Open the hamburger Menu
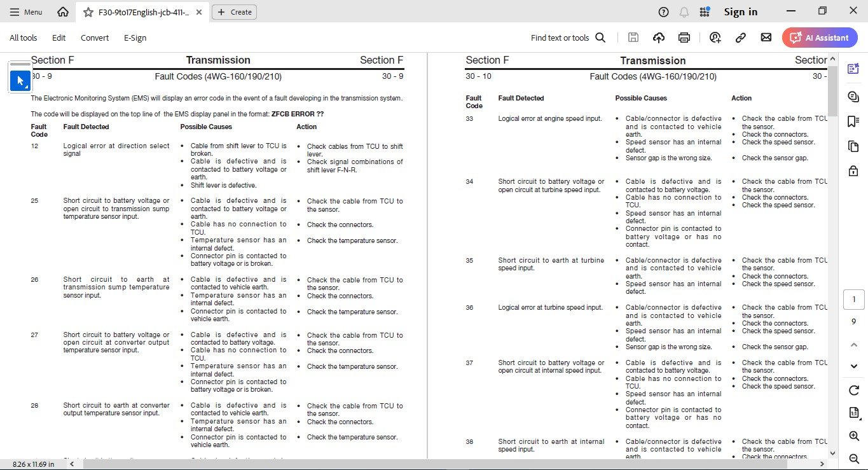 coord(26,11)
